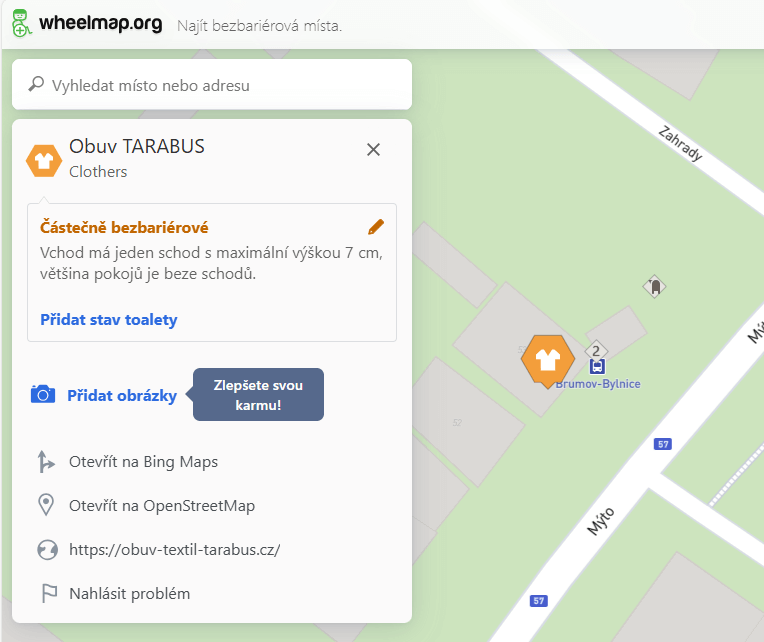The height and width of the screenshot is (642, 764).
Task: Click the search magnifier icon
Action: pyautogui.click(x=36, y=85)
